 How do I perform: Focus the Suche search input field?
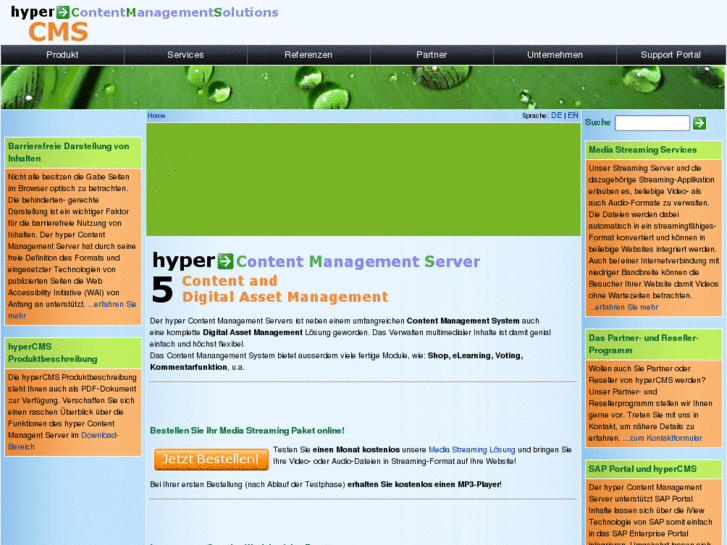click(x=652, y=123)
